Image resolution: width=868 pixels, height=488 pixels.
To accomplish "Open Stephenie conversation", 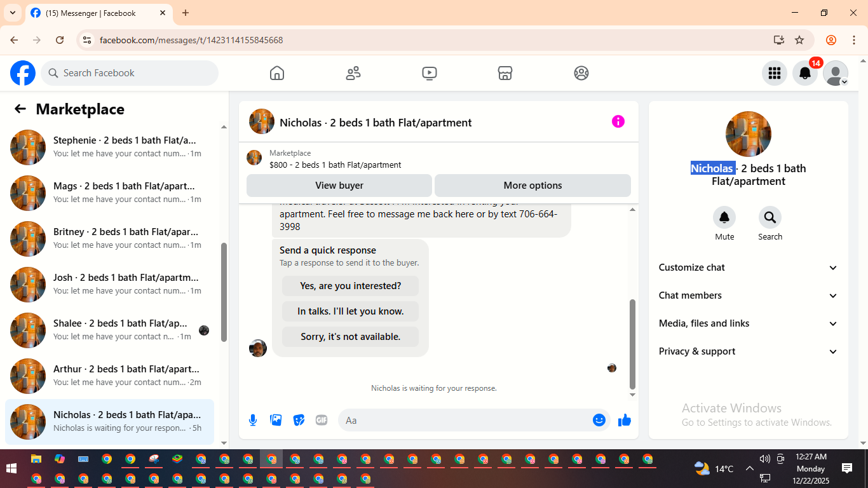I will [x=109, y=147].
